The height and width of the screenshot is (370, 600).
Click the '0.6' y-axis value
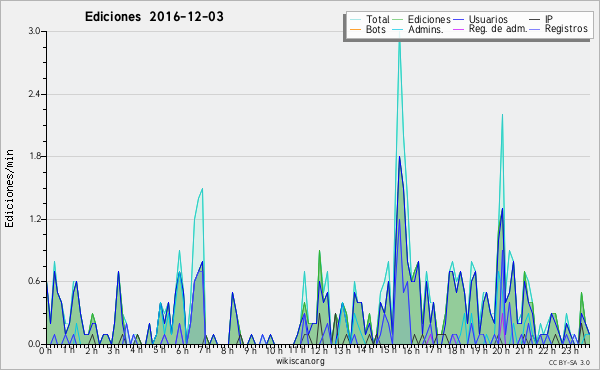34,282
